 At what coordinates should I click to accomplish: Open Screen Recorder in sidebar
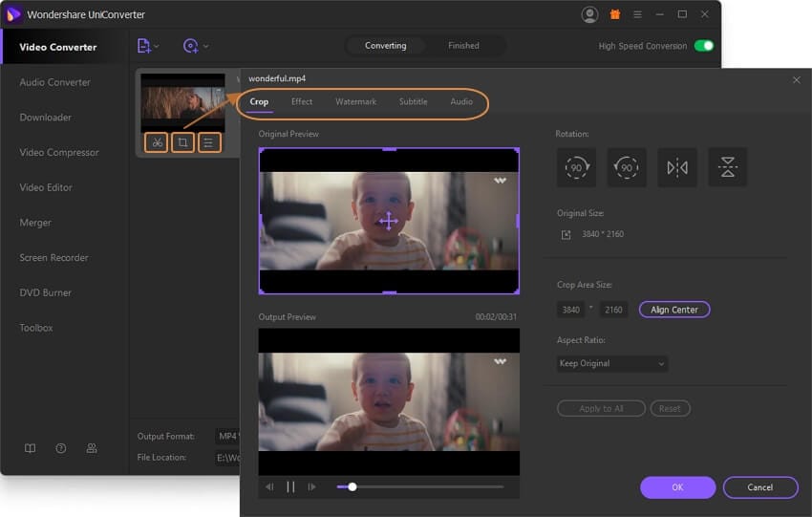click(x=53, y=258)
